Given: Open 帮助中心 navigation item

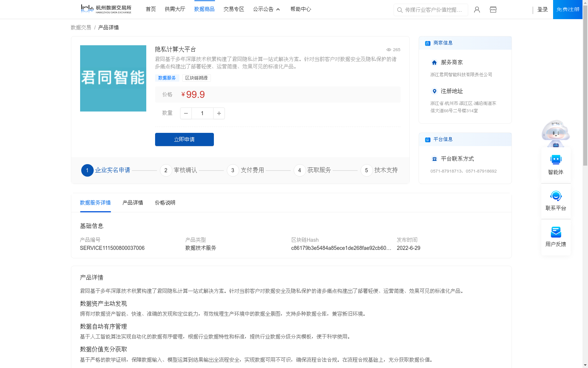Looking at the screenshot, I should (x=301, y=9).
